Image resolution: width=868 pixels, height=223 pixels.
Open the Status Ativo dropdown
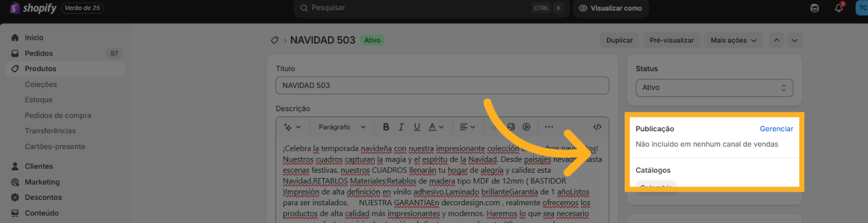point(714,88)
